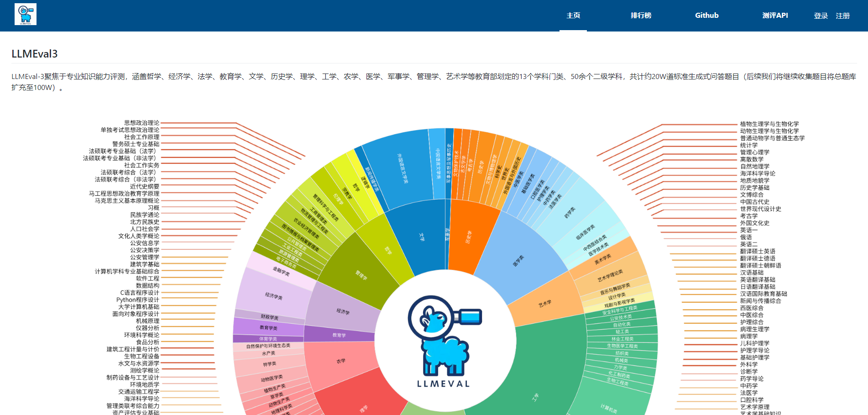This screenshot has width=868, height=415.
Task: Click the 统计学 label
Action: click(x=749, y=145)
